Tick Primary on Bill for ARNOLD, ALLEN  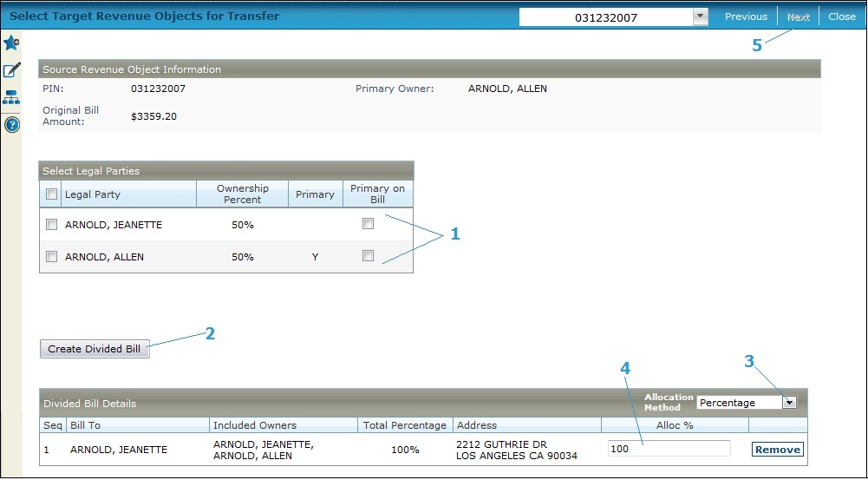369,256
